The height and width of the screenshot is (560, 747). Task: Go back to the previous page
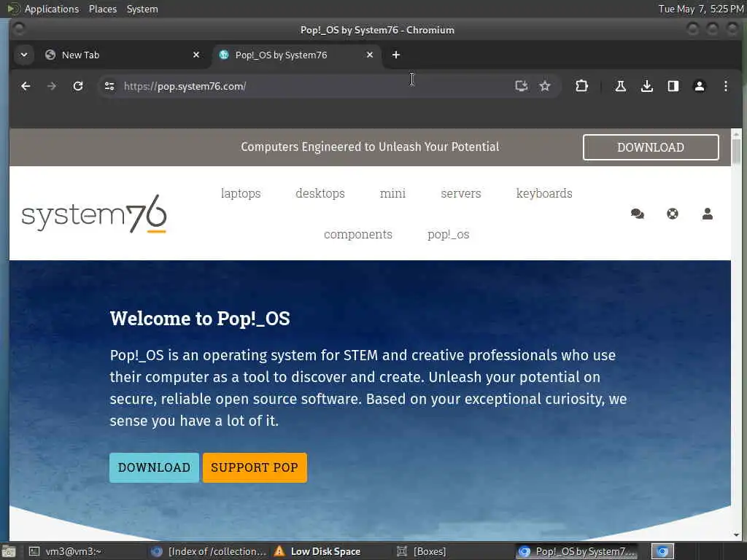pyautogui.click(x=26, y=86)
